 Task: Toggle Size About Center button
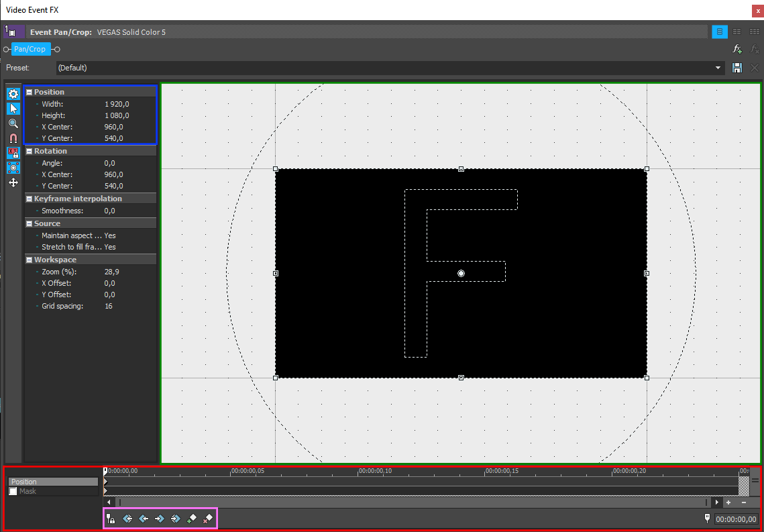13,168
